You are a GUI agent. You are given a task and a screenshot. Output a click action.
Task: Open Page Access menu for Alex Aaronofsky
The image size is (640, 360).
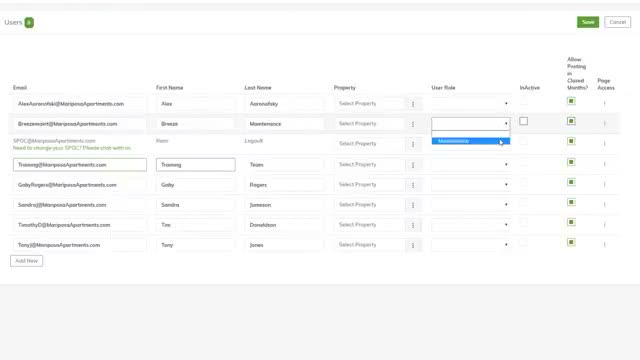pos(604,103)
